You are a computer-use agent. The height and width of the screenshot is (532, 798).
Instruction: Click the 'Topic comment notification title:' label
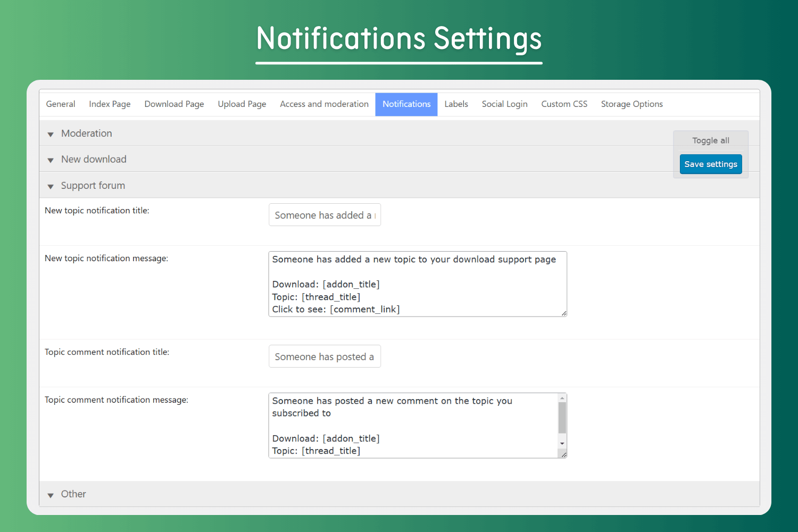click(107, 352)
